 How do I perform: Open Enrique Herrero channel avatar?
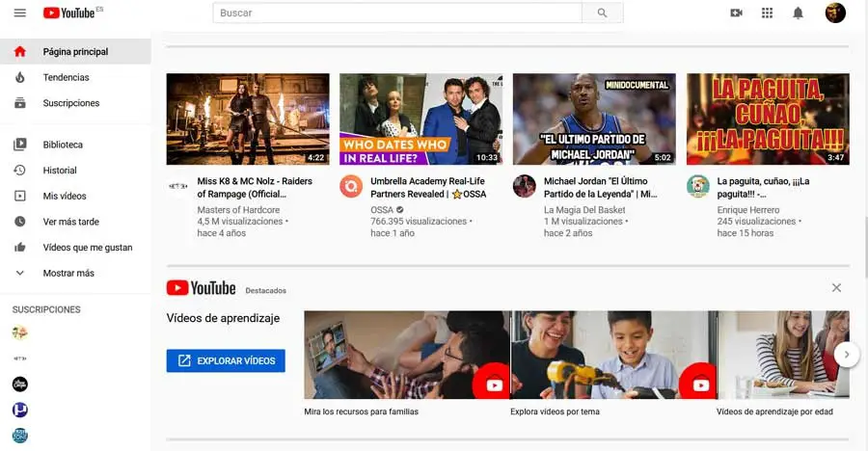(698, 187)
